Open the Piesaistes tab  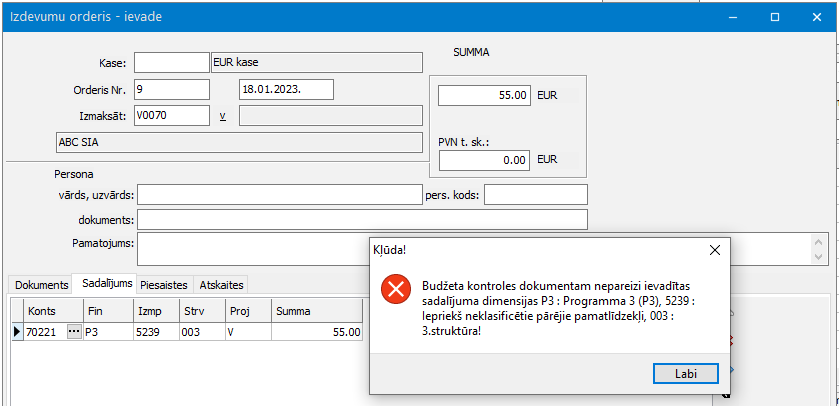(x=164, y=285)
